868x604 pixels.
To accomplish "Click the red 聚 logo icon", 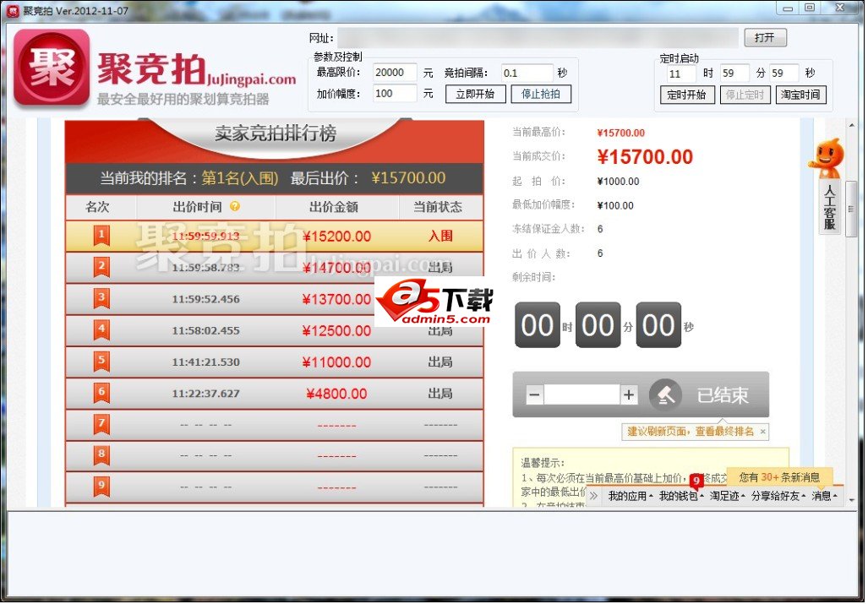I will coord(52,68).
